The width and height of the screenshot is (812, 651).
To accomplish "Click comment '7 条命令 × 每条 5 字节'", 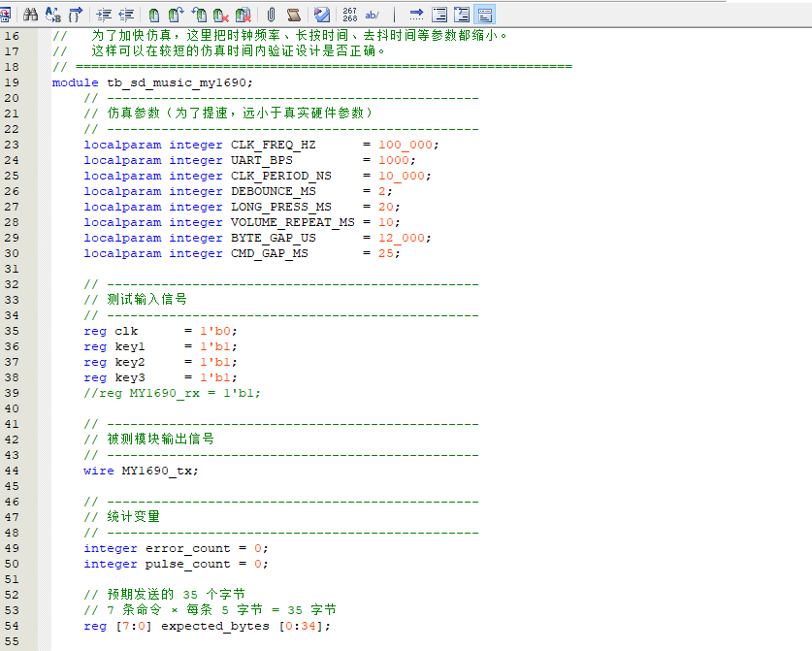I will (x=185, y=610).
